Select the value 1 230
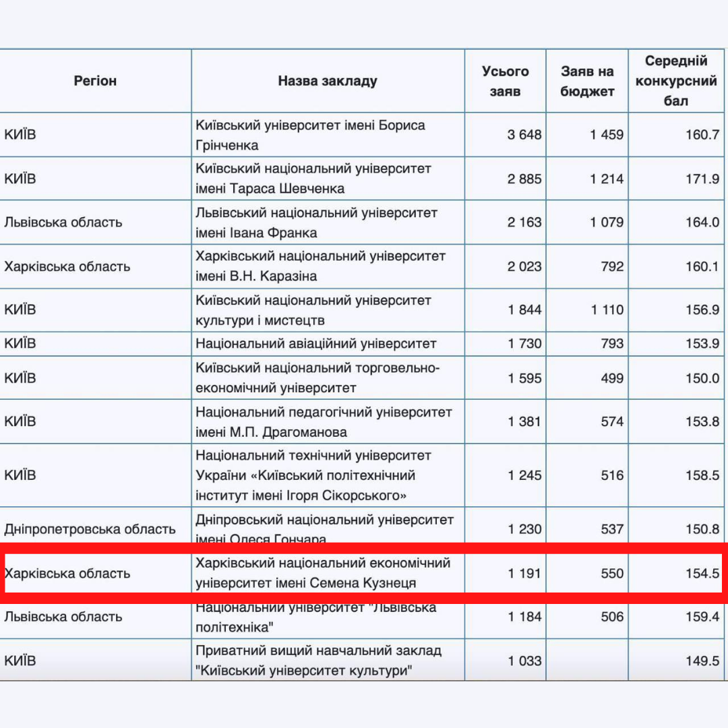 [x=524, y=529]
